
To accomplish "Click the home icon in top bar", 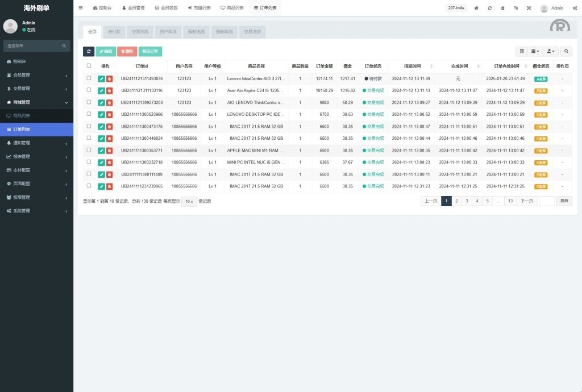I will tap(476, 8).
